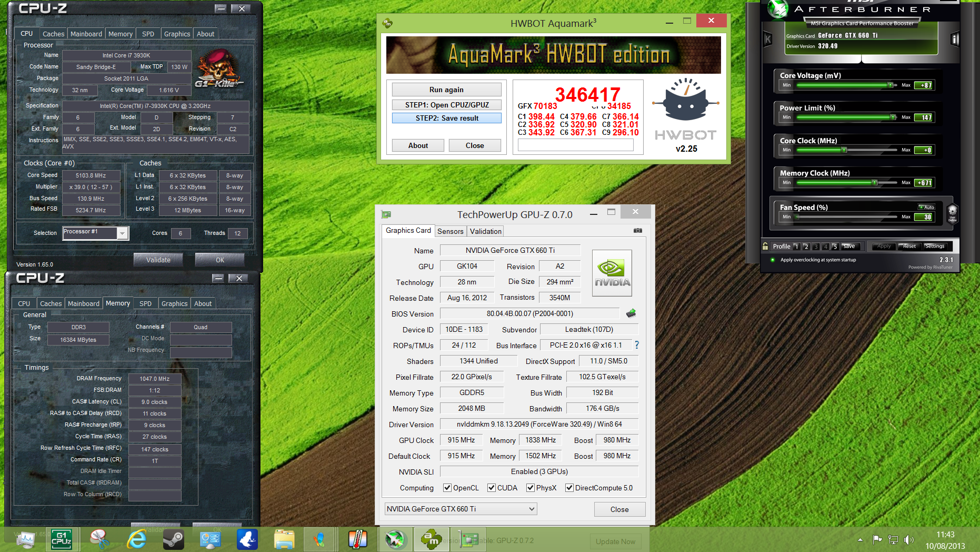Launch Internet Explorer from taskbar
Viewport: 980px width, 552px height.
(x=136, y=539)
